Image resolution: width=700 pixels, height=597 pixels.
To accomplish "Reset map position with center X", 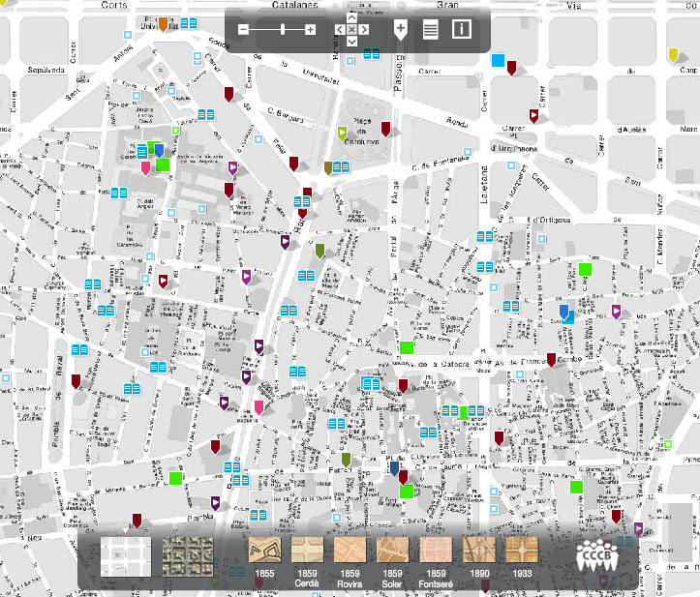I will [351, 30].
